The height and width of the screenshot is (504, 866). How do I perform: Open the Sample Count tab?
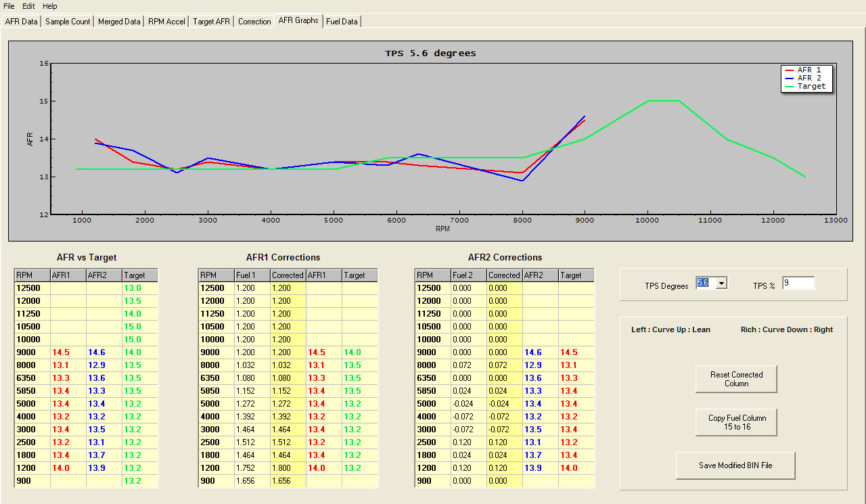coord(67,21)
